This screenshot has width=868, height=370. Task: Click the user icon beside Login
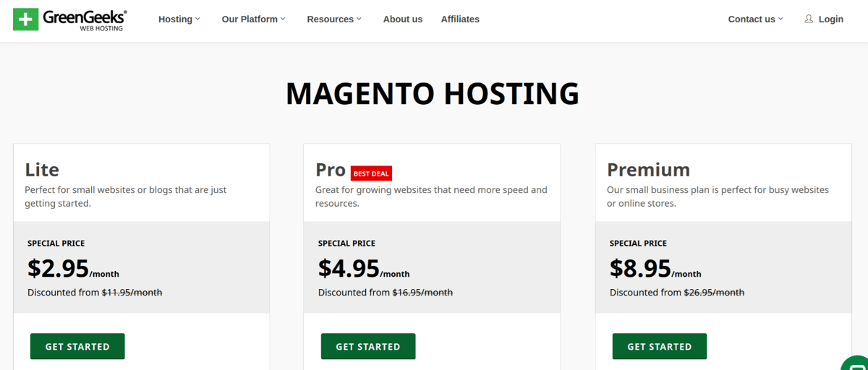click(809, 19)
